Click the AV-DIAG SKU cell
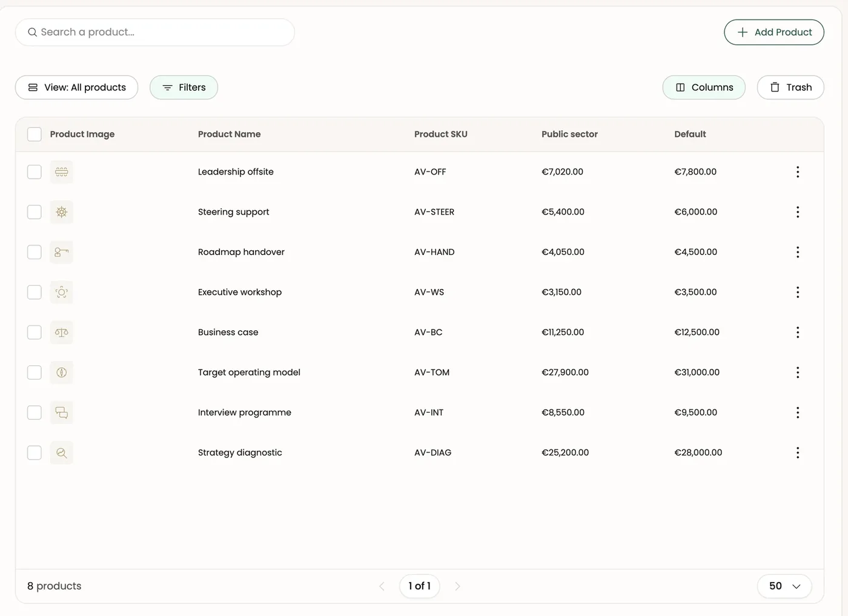 pos(432,452)
